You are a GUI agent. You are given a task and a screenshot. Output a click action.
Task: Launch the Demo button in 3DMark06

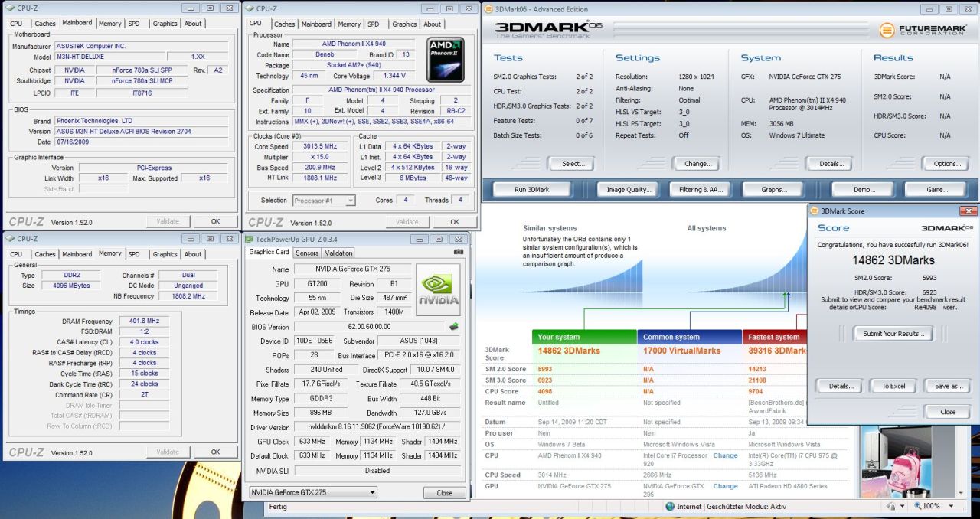[x=864, y=189]
